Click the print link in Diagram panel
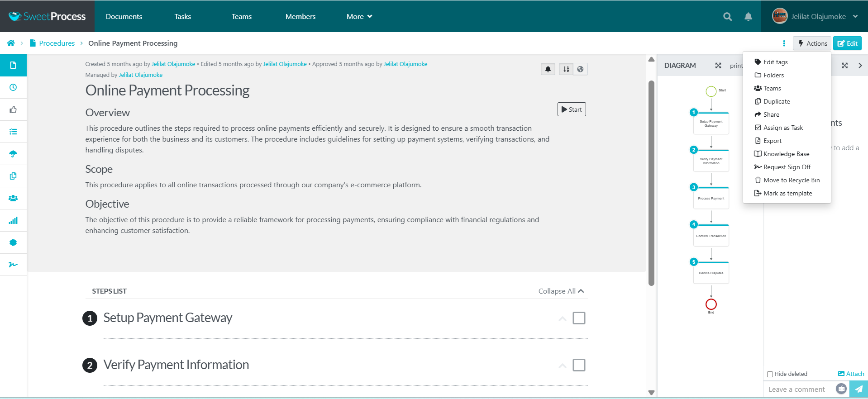Image resolution: width=868 pixels, height=399 pixels. tap(736, 66)
